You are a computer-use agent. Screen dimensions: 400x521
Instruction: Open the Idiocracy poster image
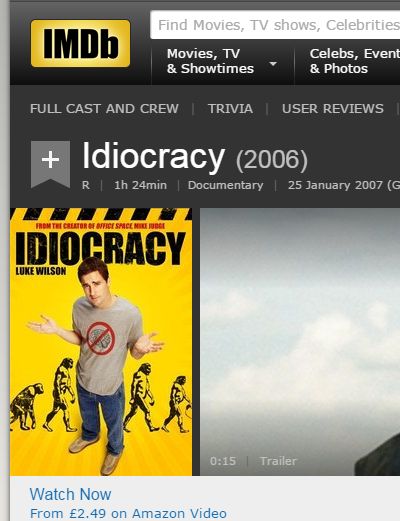101,342
